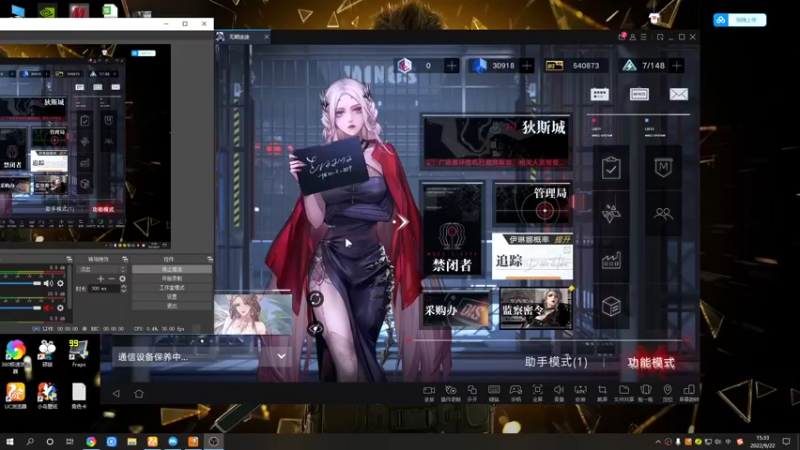Viewport: 800px width, 450px height.
Task: Open the M shield badge icon
Action: (663, 168)
